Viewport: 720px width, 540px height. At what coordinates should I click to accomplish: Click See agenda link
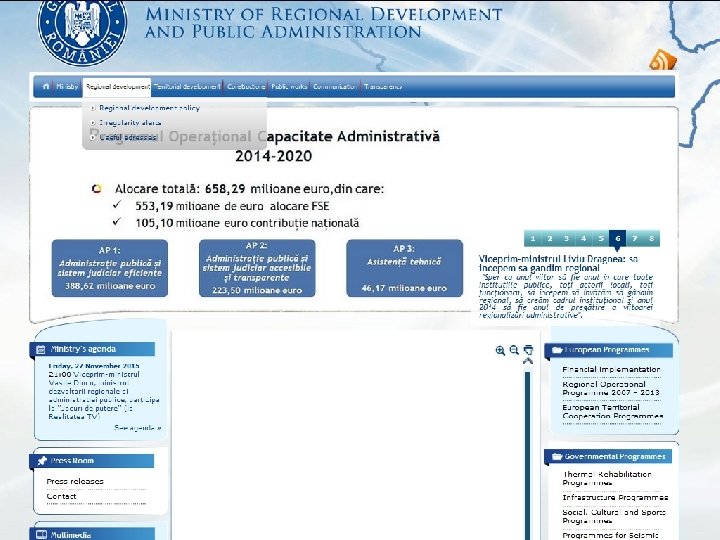138,428
